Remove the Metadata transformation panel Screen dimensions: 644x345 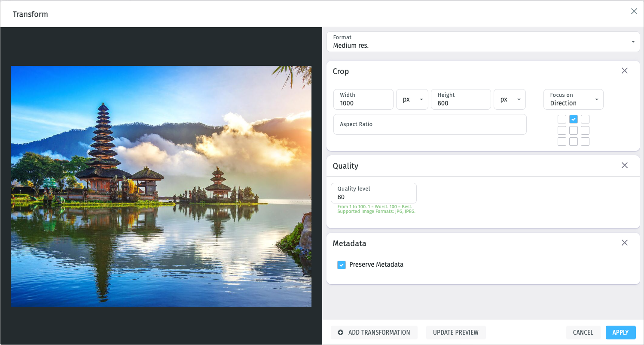pyautogui.click(x=625, y=243)
